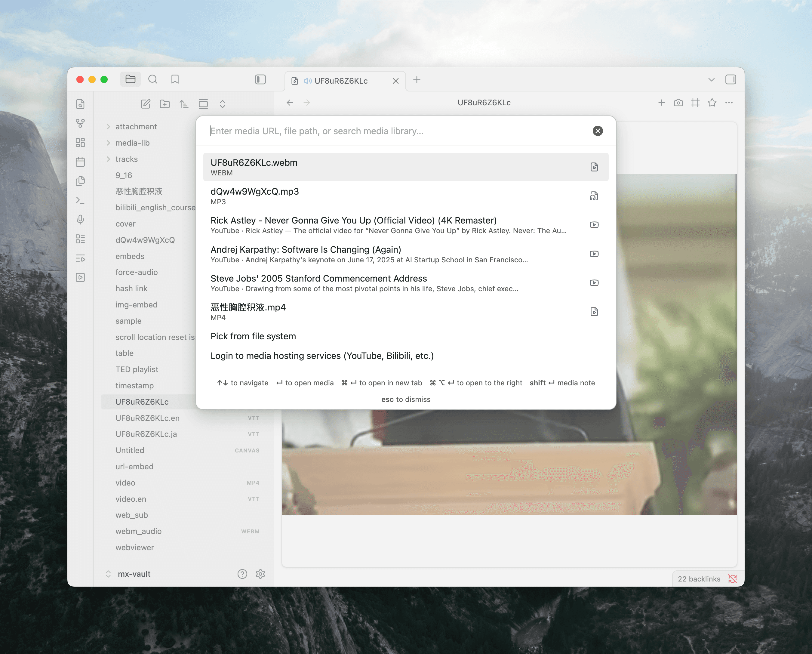Open Login to media hosting services
The width and height of the screenshot is (812, 654).
click(x=322, y=356)
